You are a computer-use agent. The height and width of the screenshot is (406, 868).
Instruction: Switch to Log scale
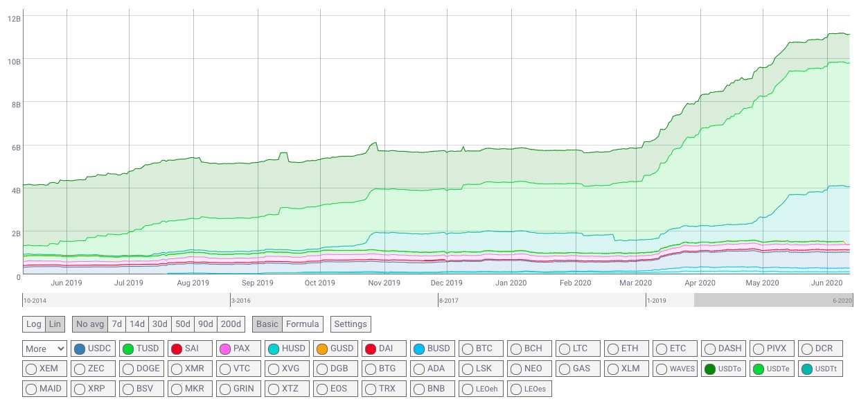(x=34, y=324)
